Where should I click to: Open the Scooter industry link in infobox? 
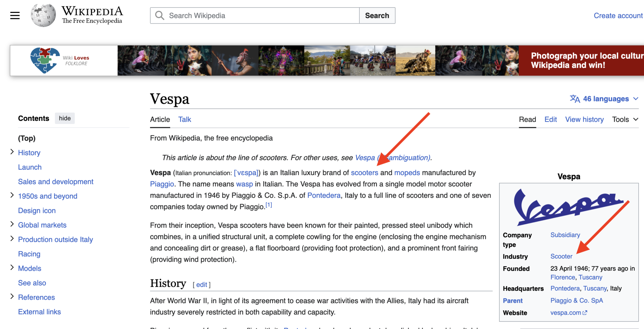click(x=561, y=257)
